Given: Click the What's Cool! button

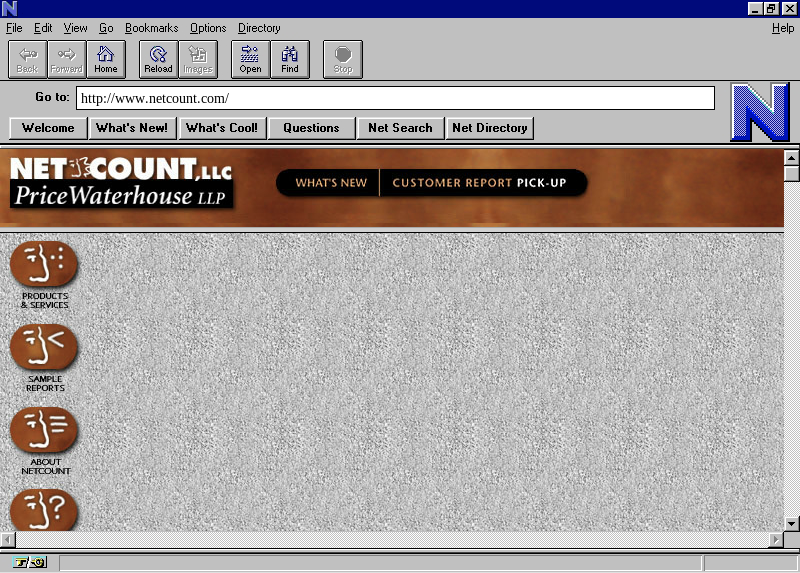Looking at the screenshot, I should click(221, 128).
